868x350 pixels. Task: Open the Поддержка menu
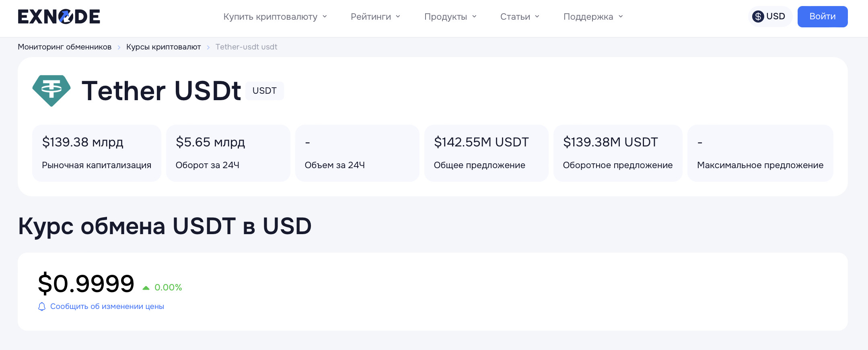click(x=593, y=16)
